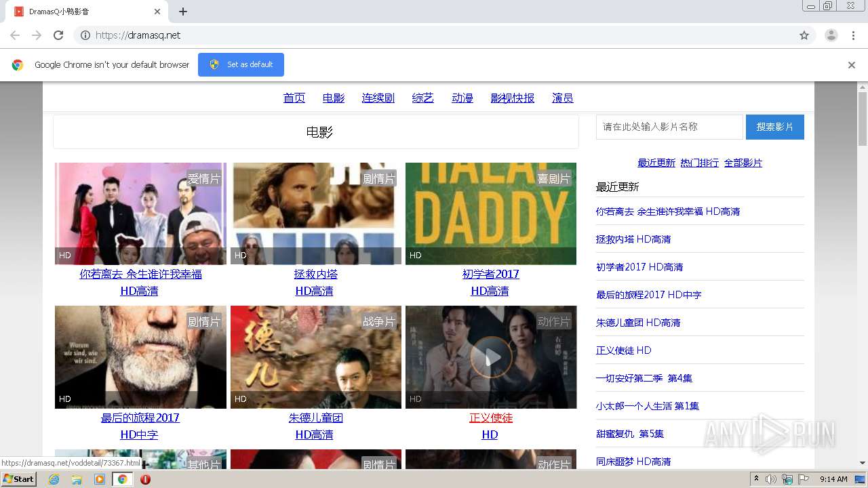Open sidebar item 朱德儿童团 HD高清
This screenshot has width=868, height=488.
coord(638,323)
